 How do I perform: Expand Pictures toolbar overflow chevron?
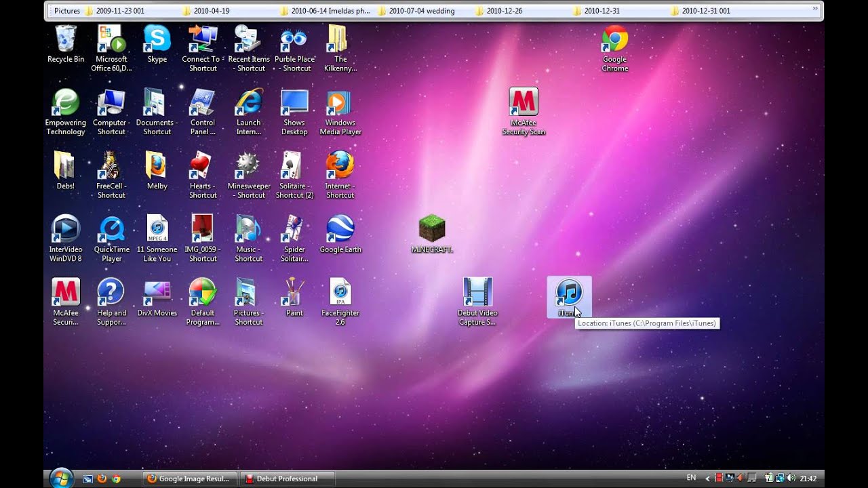(x=815, y=9)
